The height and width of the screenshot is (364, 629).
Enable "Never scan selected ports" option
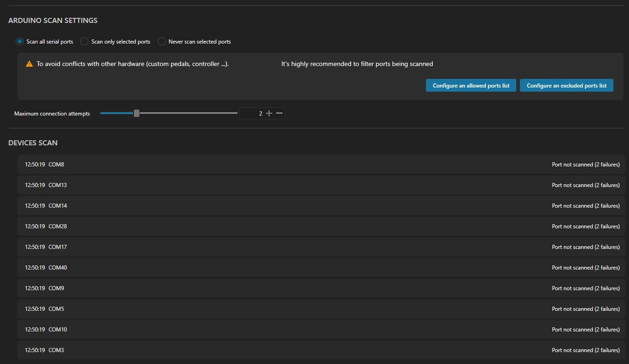click(162, 42)
